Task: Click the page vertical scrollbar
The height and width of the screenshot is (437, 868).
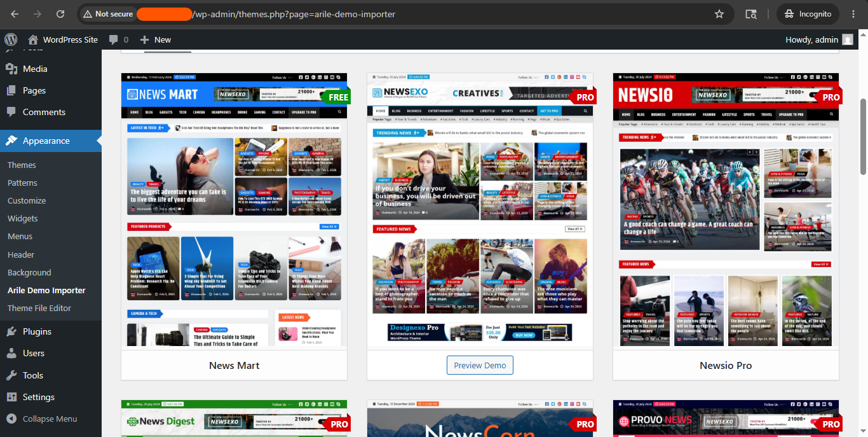Action: click(x=863, y=136)
